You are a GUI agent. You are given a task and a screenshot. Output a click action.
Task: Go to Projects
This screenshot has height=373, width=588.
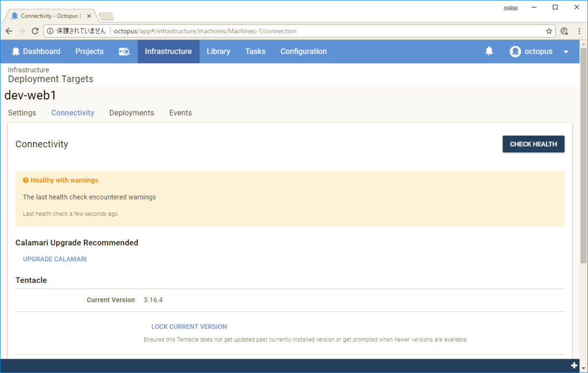click(89, 51)
